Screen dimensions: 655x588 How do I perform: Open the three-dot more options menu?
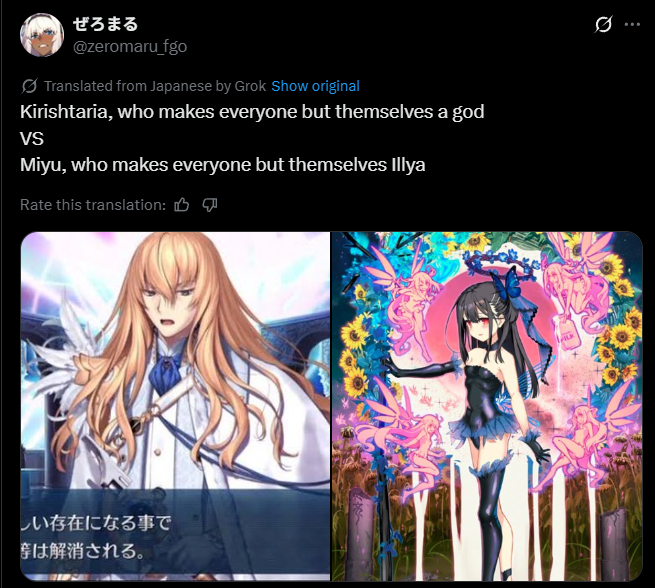click(x=632, y=25)
